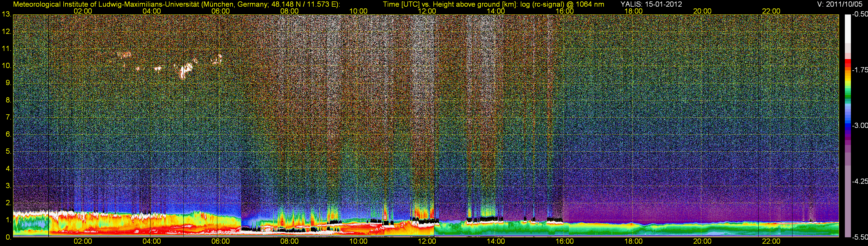Click the bottom axis 06:00 time label
The height and width of the screenshot is (246, 868).
[x=220, y=241]
